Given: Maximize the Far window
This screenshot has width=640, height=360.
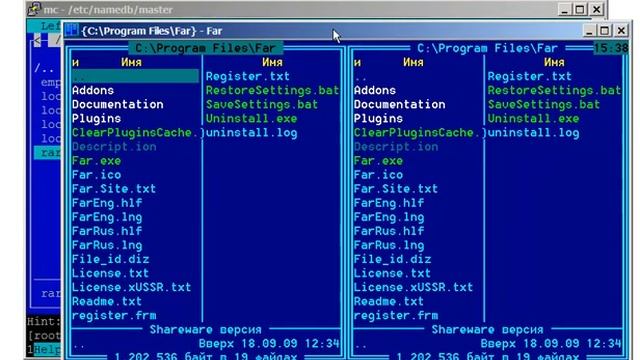Looking at the screenshot, I should (604, 31).
